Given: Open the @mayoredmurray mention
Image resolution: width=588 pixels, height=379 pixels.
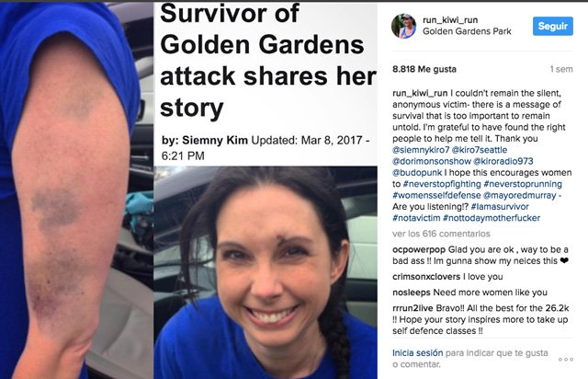Looking at the screenshot, I should coord(519,195).
